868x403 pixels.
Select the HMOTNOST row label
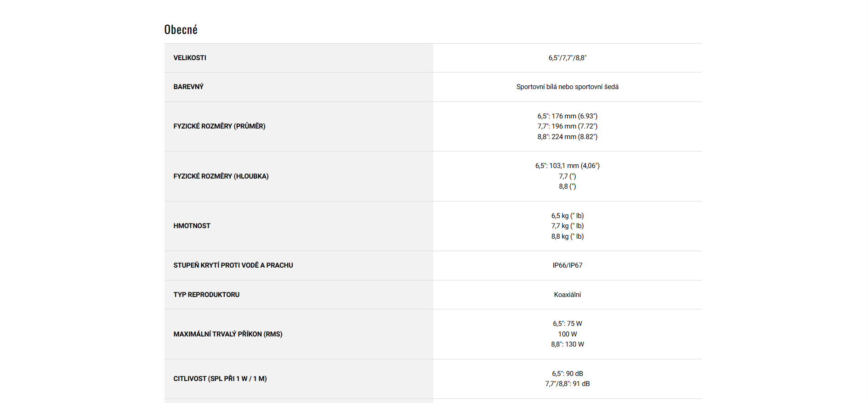pyautogui.click(x=192, y=226)
